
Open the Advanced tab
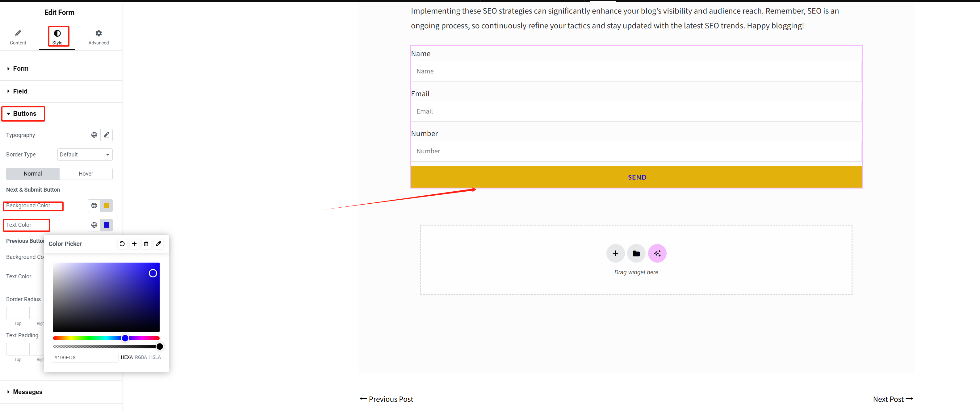pyautogui.click(x=98, y=37)
